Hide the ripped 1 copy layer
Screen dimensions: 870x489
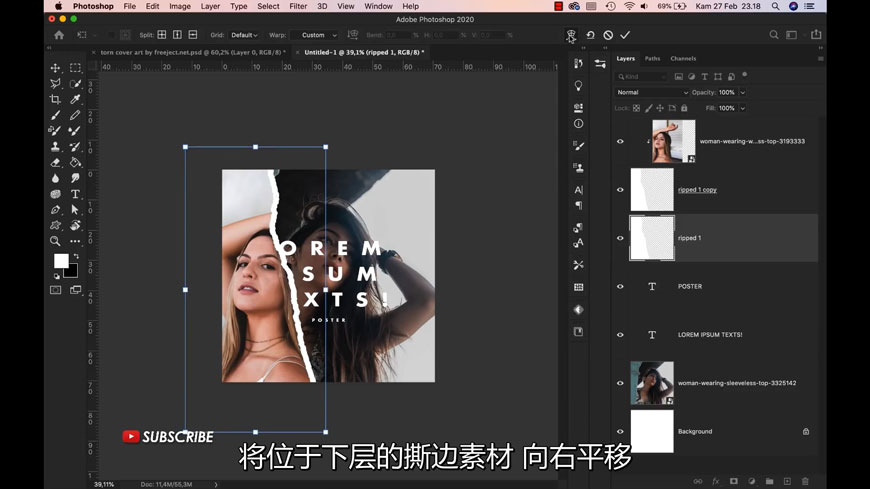620,190
